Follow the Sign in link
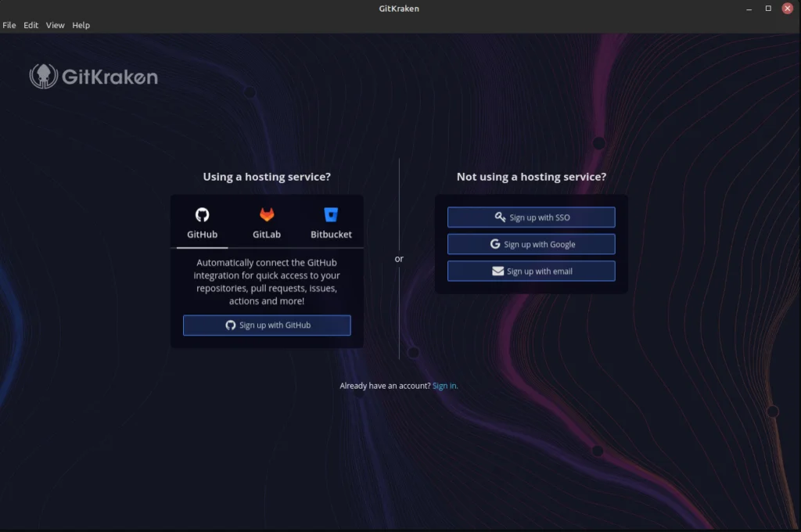Image resolution: width=801 pixels, height=532 pixels. pyautogui.click(x=444, y=386)
